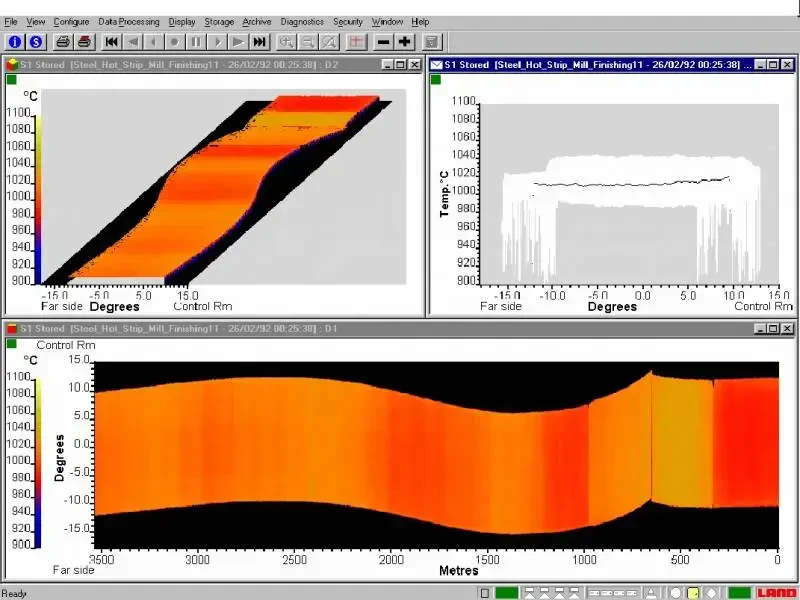Open the Data Processing menu

[x=129, y=21]
